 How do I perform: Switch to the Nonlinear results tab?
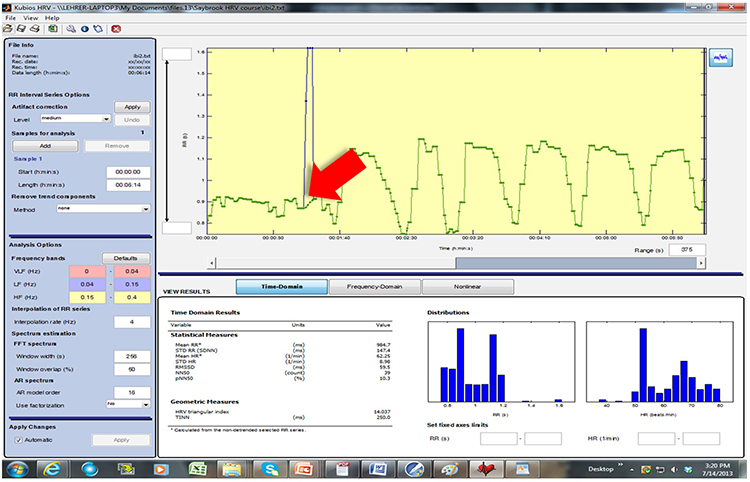click(x=467, y=286)
